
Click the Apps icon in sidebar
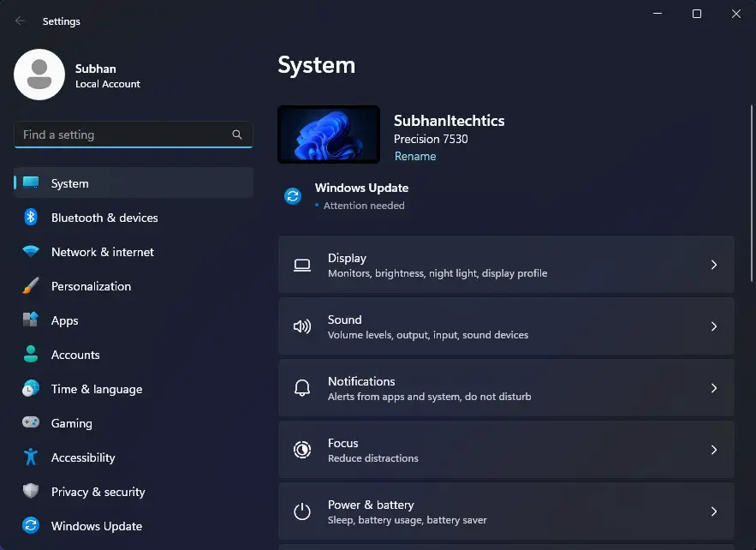point(31,320)
